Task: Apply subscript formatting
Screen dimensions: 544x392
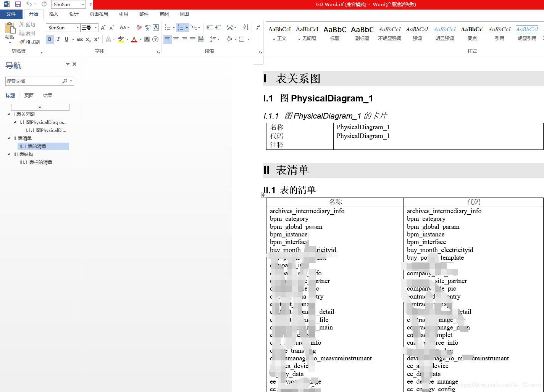Action: tap(88, 39)
